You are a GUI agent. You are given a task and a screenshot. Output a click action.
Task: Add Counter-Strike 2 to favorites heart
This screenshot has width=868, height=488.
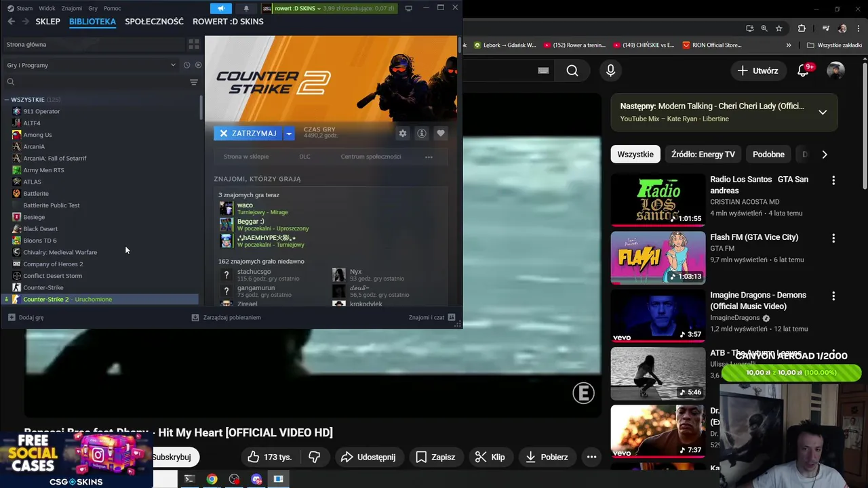pyautogui.click(x=441, y=134)
